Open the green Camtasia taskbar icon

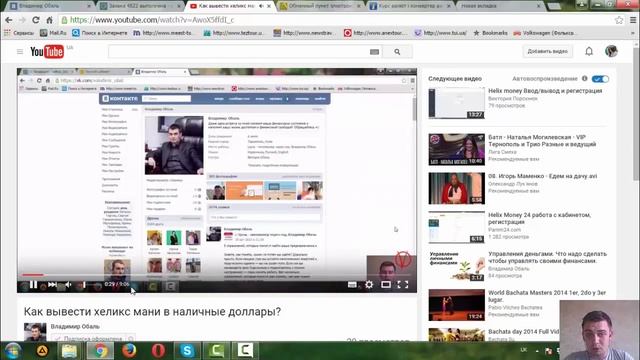point(216,351)
